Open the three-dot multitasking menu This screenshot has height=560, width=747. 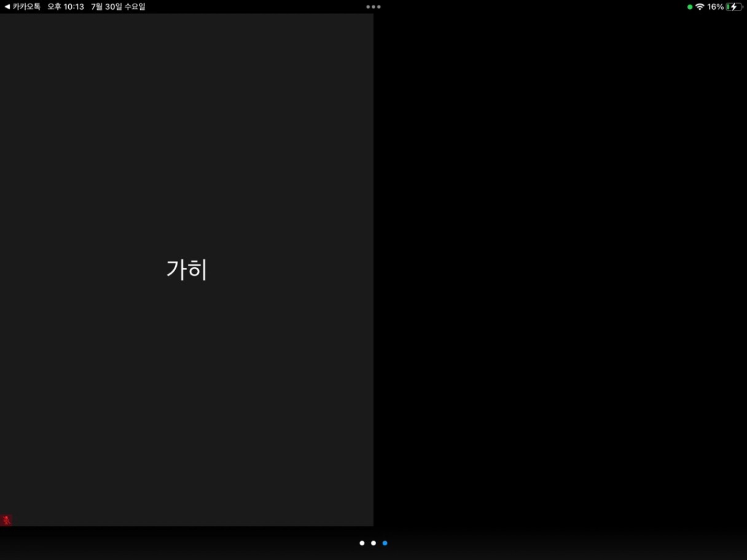(x=373, y=7)
